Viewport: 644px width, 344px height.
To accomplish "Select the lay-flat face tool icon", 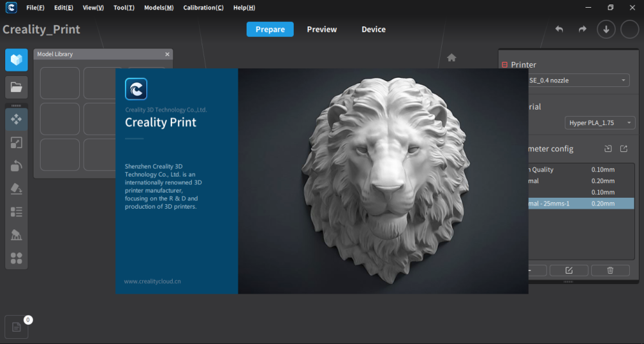I will coord(17,189).
